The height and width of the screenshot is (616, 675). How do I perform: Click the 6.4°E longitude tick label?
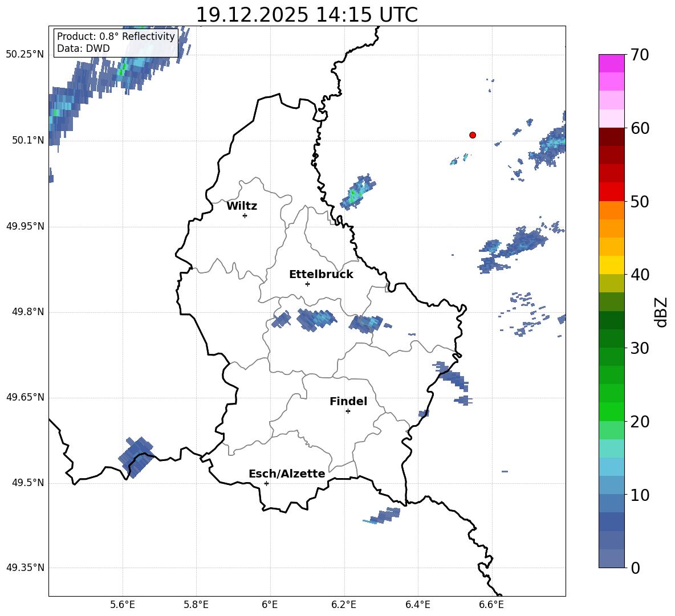417,605
